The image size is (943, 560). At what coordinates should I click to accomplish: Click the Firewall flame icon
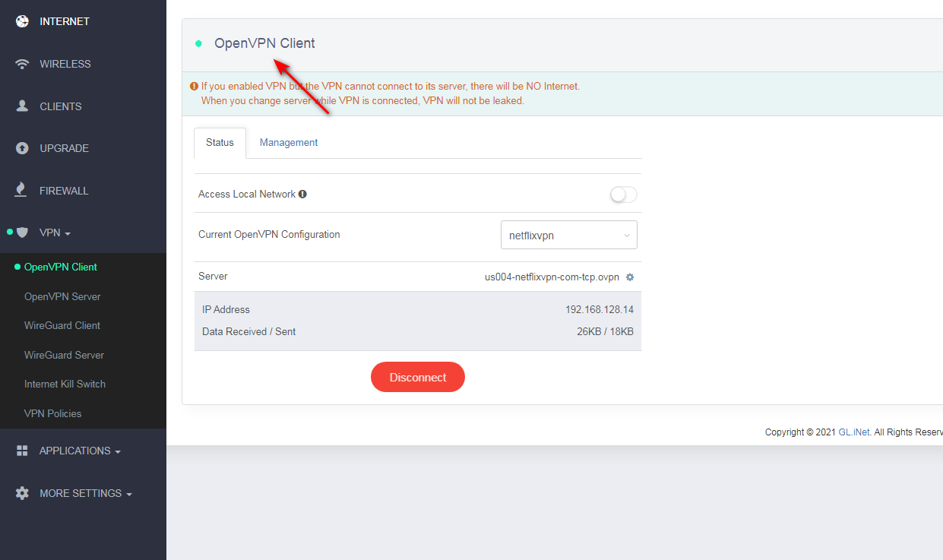[22, 190]
